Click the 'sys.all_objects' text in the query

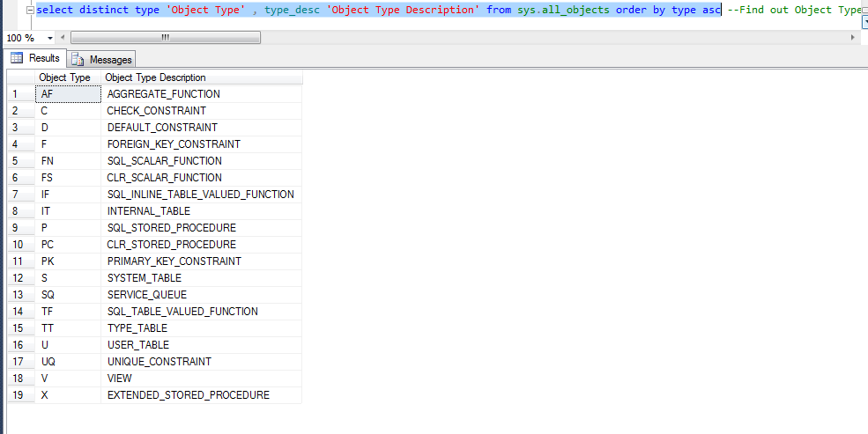click(x=564, y=10)
